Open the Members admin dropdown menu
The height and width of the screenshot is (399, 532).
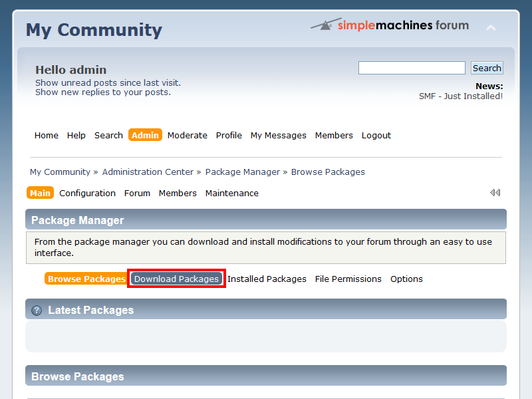point(178,194)
